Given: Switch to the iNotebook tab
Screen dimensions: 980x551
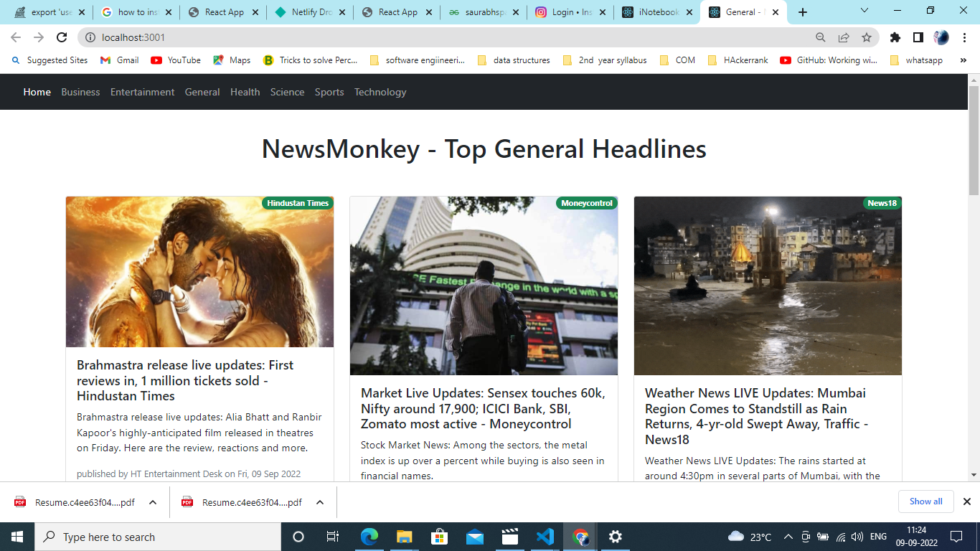Looking at the screenshot, I should (657, 12).
